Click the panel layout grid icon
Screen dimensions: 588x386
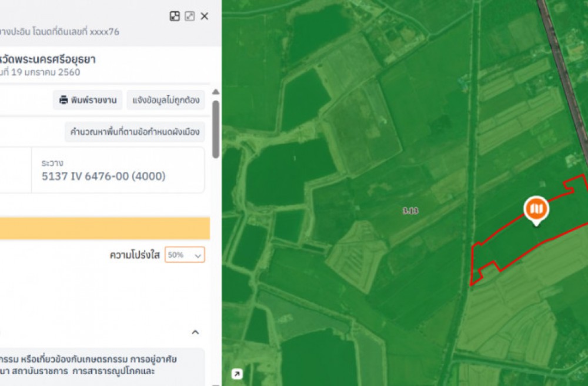click(x=175, y=16)
